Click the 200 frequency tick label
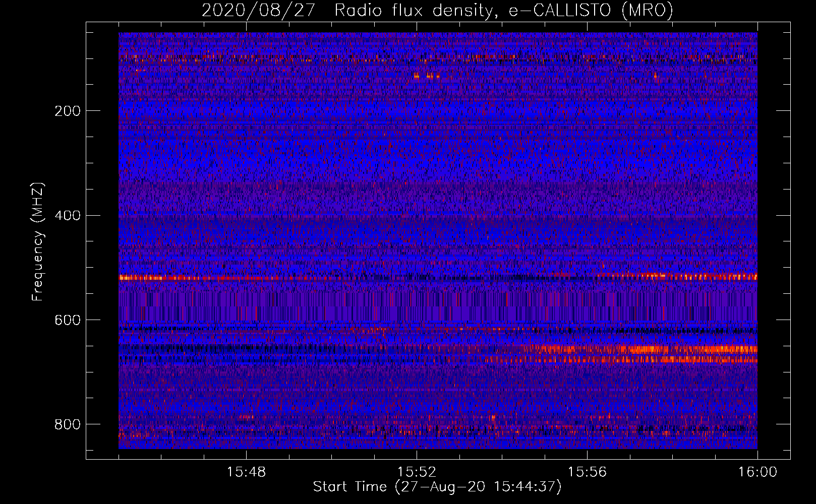This screenshot has width=816, height=504. tap(68, 111)
